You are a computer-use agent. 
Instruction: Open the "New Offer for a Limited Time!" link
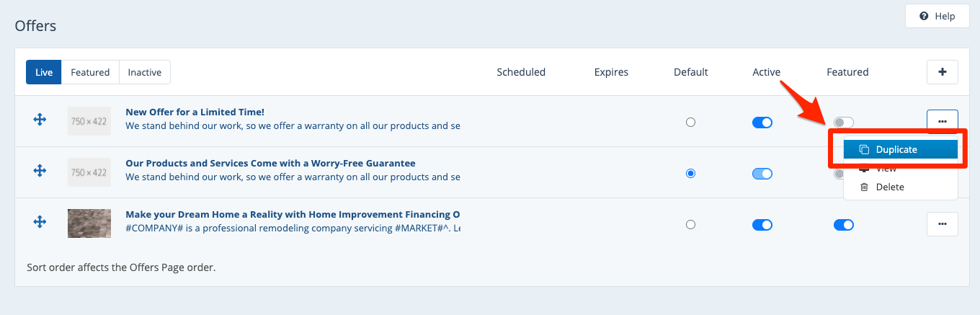[x=195, y=112]
